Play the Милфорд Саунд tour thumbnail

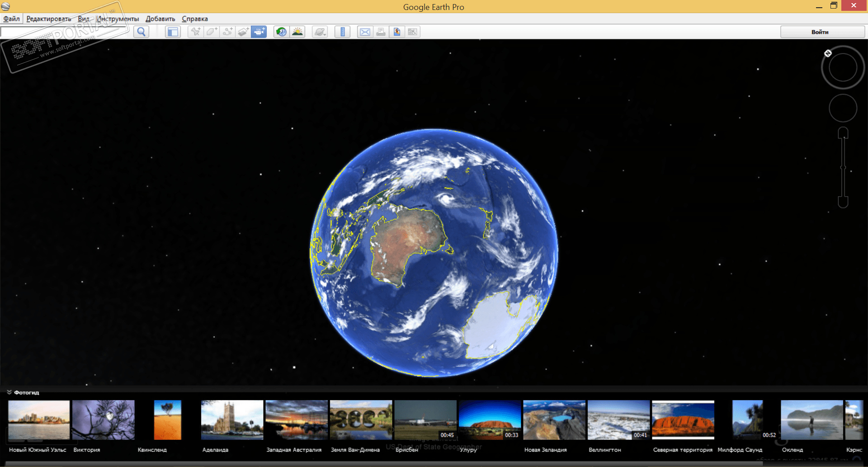pos(748,420)
